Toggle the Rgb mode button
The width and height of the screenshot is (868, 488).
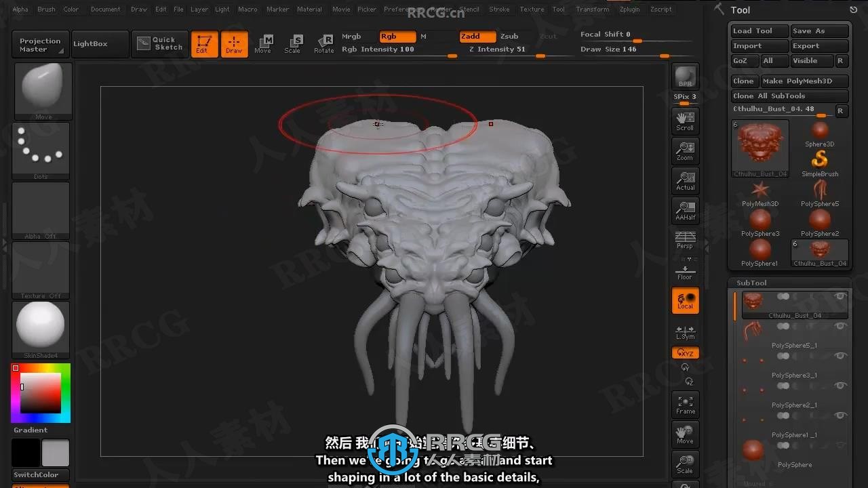397,37
